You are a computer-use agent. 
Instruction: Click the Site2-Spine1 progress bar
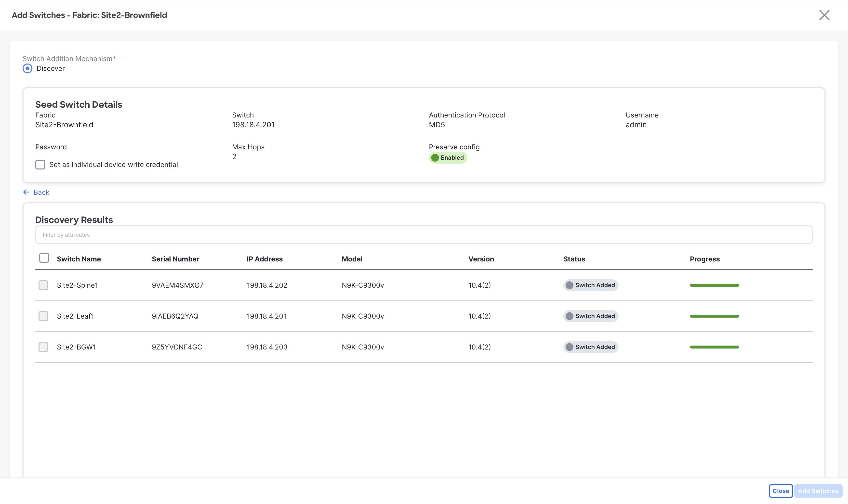[x=714, y=285]
